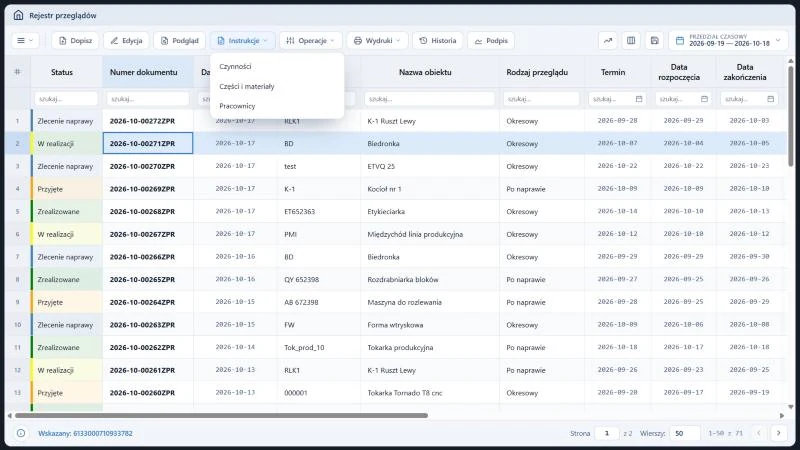
Task: Click the scroll left arrow
Action: (9, 416)
